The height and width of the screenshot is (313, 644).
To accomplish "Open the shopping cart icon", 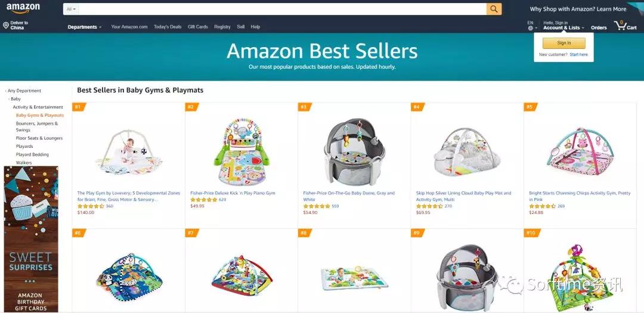I will (x=620, y=26).
